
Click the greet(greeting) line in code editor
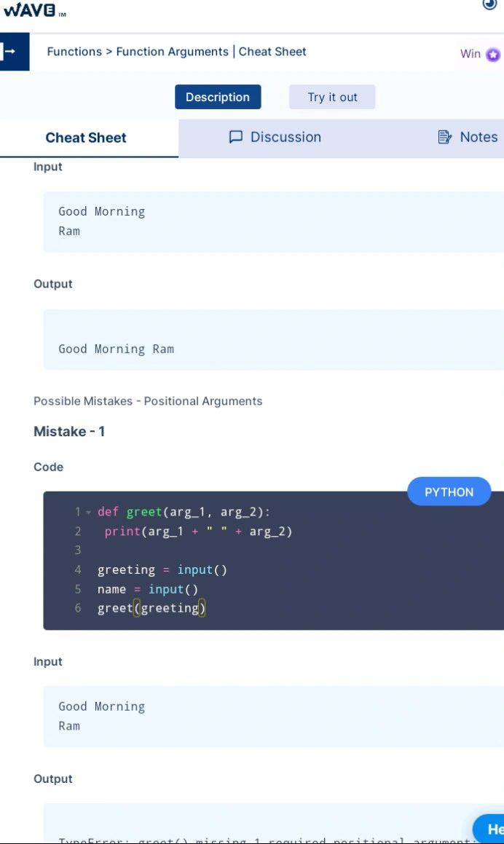[151, 608]
